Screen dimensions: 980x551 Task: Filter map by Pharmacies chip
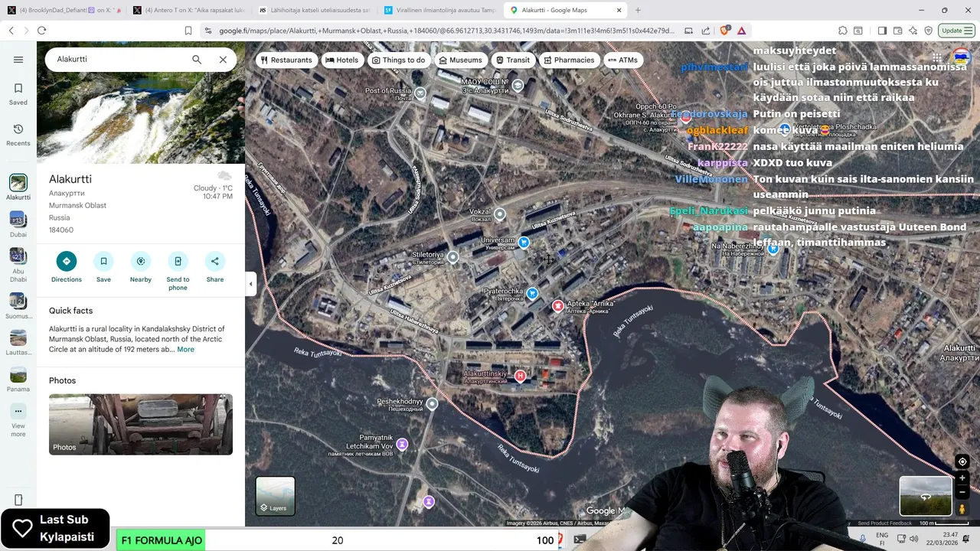point(569,60)
